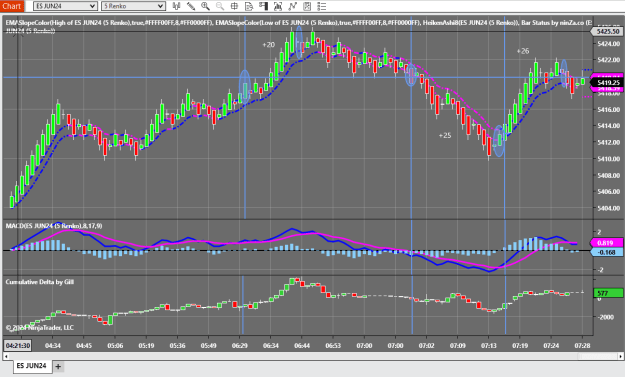
Task: Open the indicators icon
Action: (x=293, y=6)
